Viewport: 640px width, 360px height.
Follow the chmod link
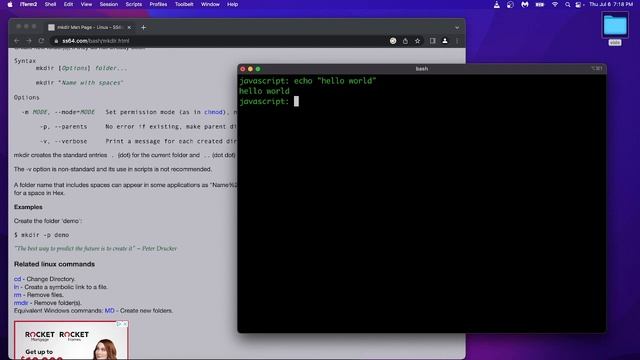pos(213,112)
